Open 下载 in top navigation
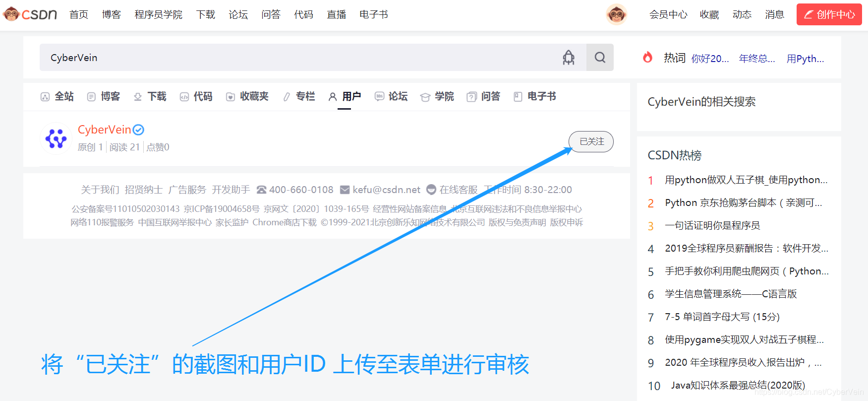Screen dimensions: 868x401 206,14
